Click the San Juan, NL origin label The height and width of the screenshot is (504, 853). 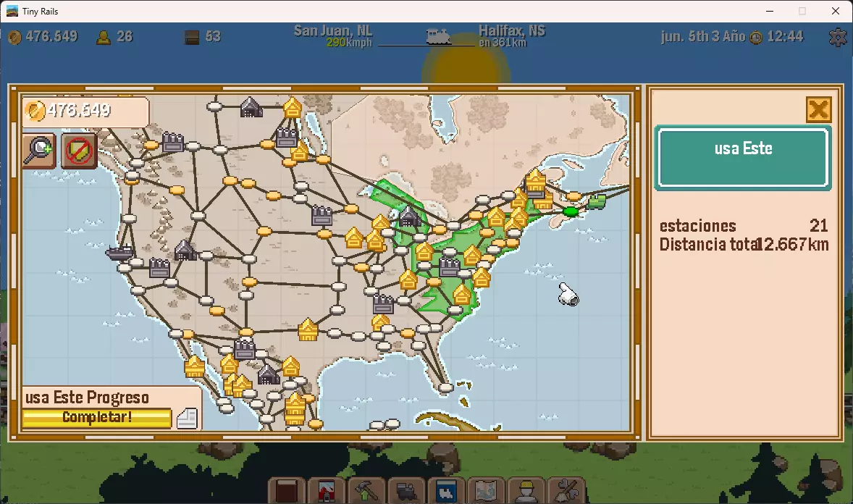point(333,30)
